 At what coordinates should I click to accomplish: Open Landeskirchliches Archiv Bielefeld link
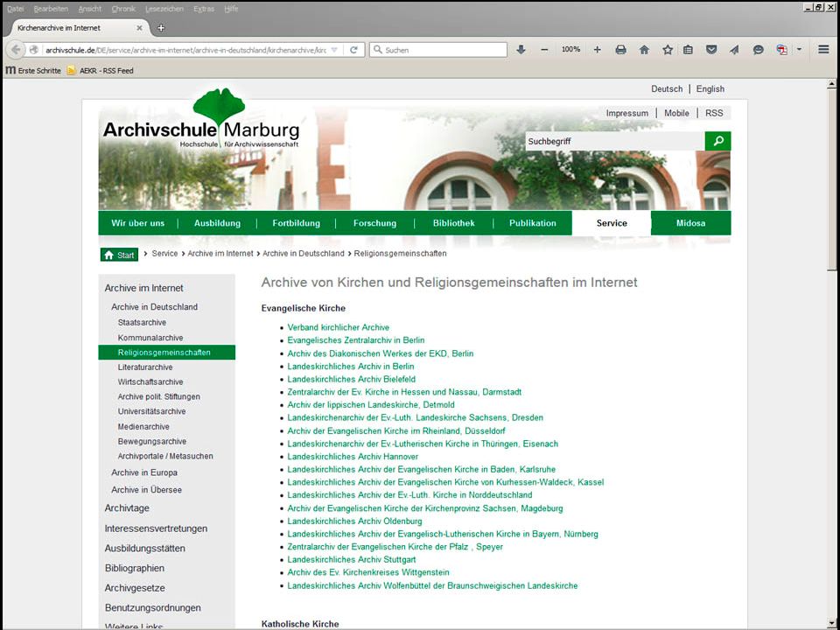click(x=352, y=379)
